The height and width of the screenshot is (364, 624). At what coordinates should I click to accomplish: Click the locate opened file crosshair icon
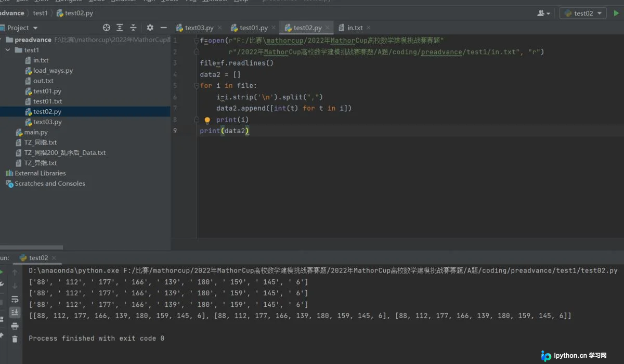pyautogui.click(x=107, y=28)
